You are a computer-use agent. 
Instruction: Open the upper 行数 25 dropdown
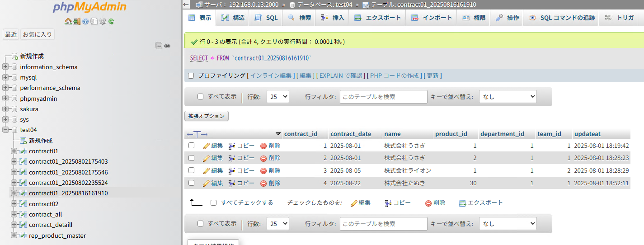tap(278, 96)
